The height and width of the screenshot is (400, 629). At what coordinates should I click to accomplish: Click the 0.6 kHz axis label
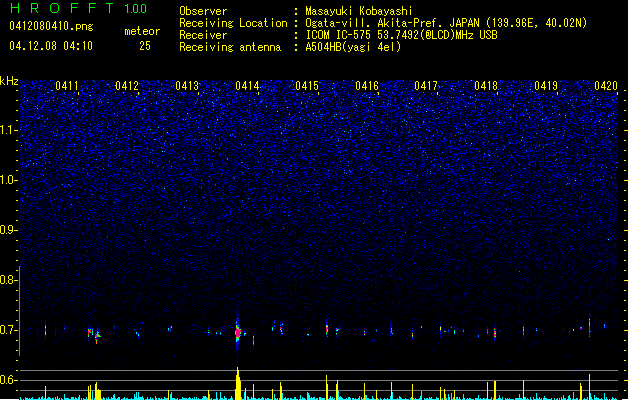coord(9,380)
